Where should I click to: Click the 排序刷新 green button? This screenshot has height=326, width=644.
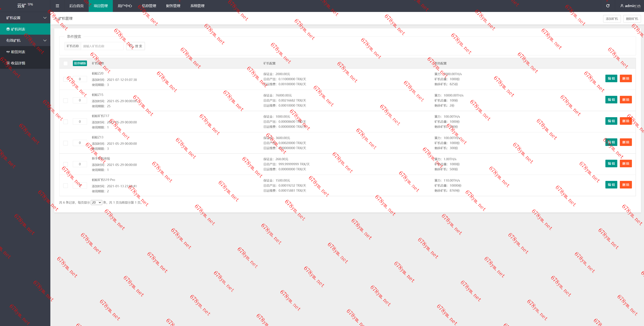pyautogui.click(x=80, y=63)
